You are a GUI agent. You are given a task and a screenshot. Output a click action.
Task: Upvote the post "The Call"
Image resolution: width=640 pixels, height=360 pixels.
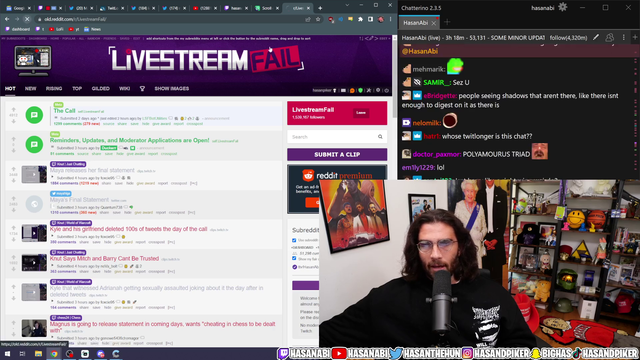pos(13,109)
